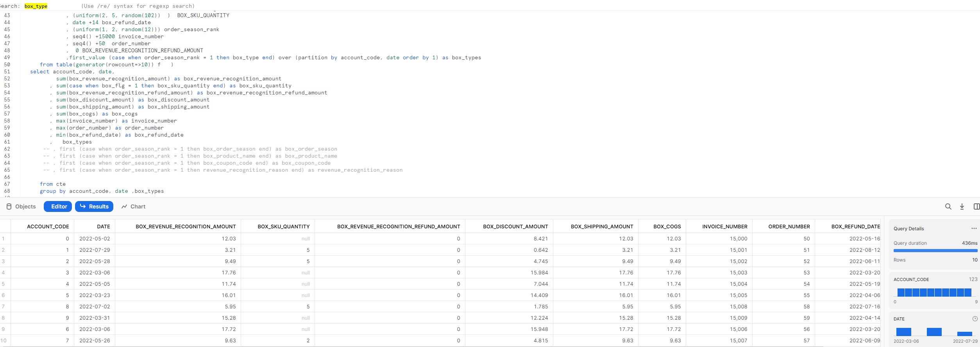Select row number 10 in results
This screenshot has height=347, width=980.
point(4,340)
